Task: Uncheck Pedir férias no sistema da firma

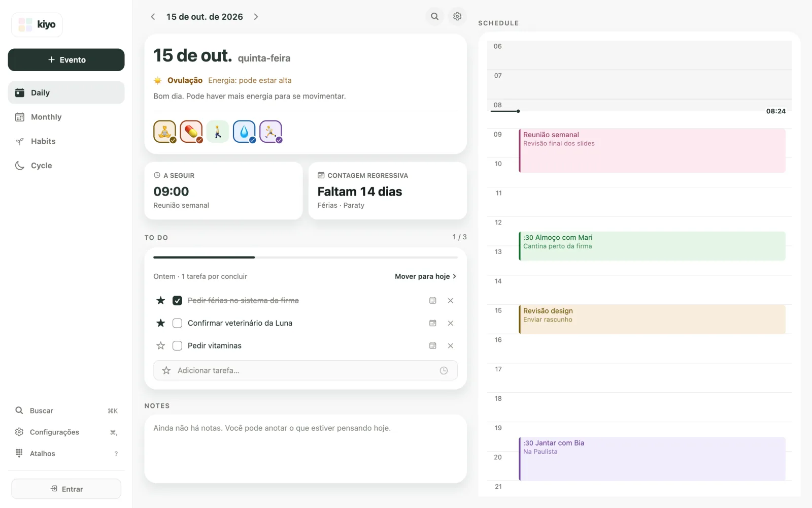Action: click(177, 301)
